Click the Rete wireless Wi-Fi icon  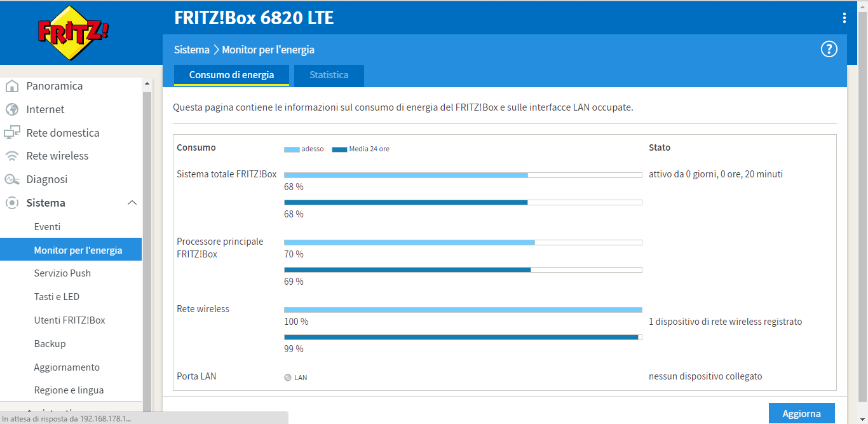[x=12, y=156]
